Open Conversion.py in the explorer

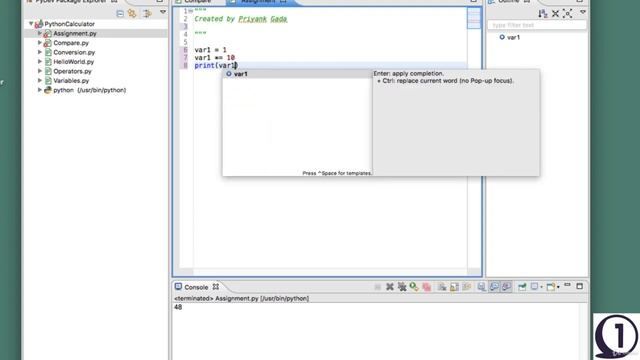(74, 52)
